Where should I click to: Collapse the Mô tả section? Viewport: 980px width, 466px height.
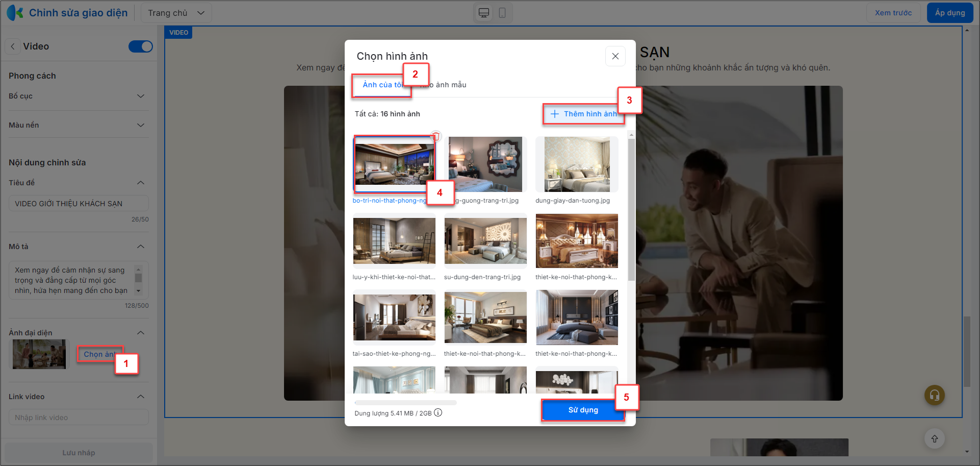[x=141, y=247]
